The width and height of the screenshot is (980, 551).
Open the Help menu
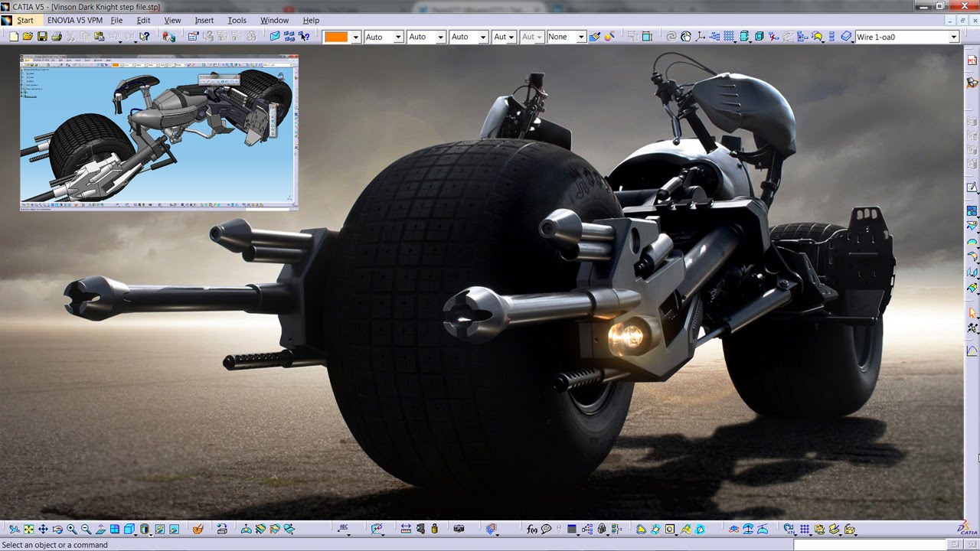(311, 21)
